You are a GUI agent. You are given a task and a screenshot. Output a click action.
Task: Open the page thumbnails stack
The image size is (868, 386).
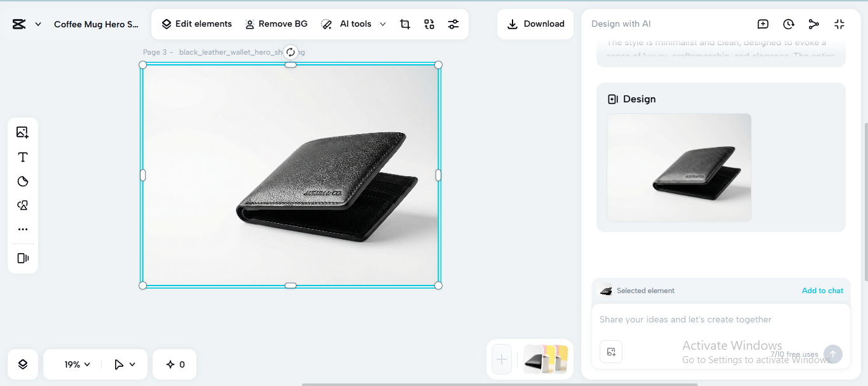[x=545, y=359]
